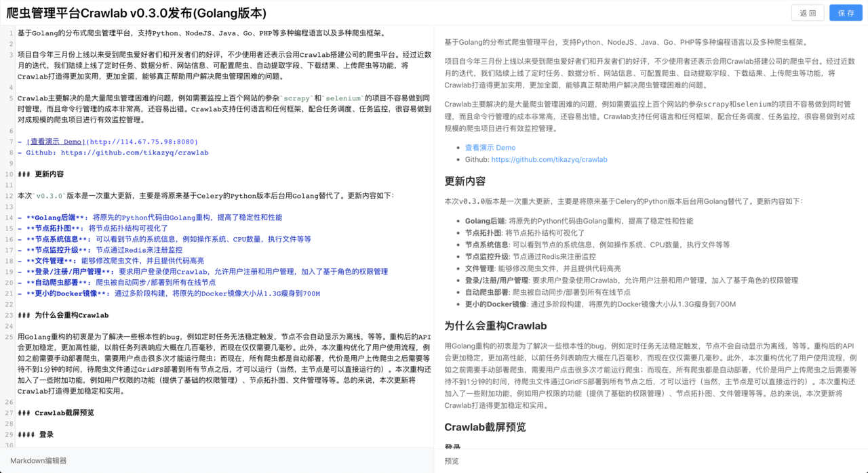This screenshot has height=473, width=868.
Task: Click the 保存 save button
Action: coord(846,13)
